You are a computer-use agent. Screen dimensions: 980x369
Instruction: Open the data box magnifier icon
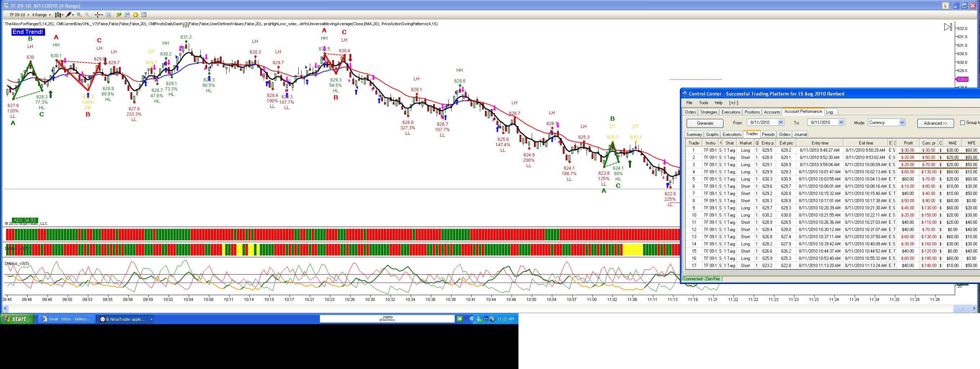point(108,15)
